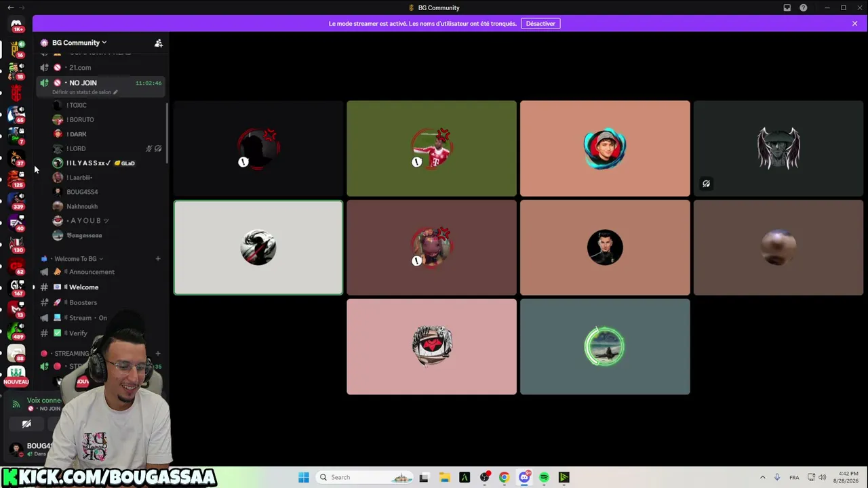868x488 pixels.
Task: Click Définir un statut de salon
Action: (x=85, y=92)
